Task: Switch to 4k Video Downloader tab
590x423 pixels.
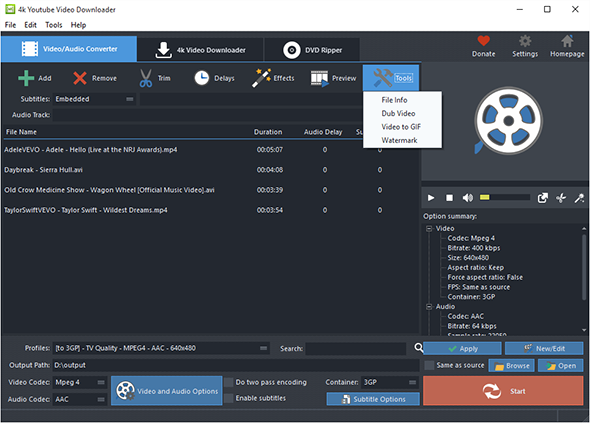Action: tap(201, 50)
